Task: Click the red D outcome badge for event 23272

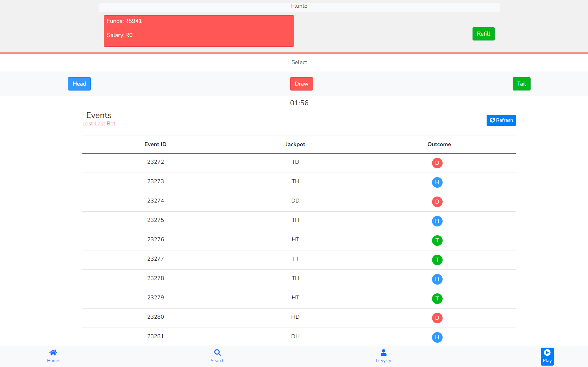Action: coord(437,163)
